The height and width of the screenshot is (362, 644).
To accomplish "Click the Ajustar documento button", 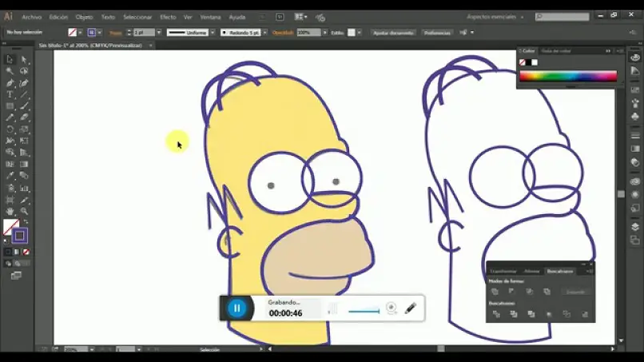I will pyautogui.click(x=393, y=33).
